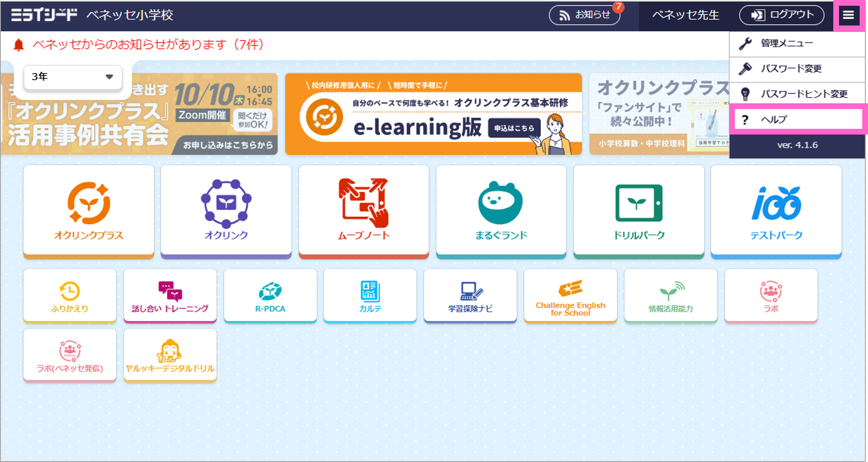The width and height of the screenshot is (868, 462).
Task: Open the ラボ(ベネッセ発信) tile
Action: pyautogui.click(x=70, y=355)
